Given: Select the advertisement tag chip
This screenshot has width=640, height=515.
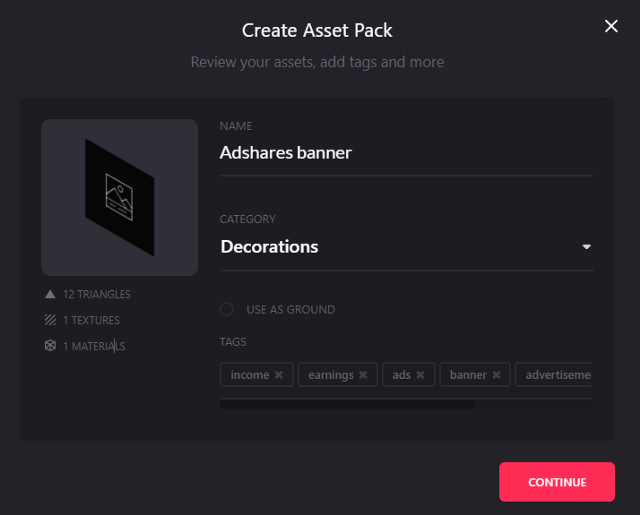Looking at the screenshot, I should 553,375.
